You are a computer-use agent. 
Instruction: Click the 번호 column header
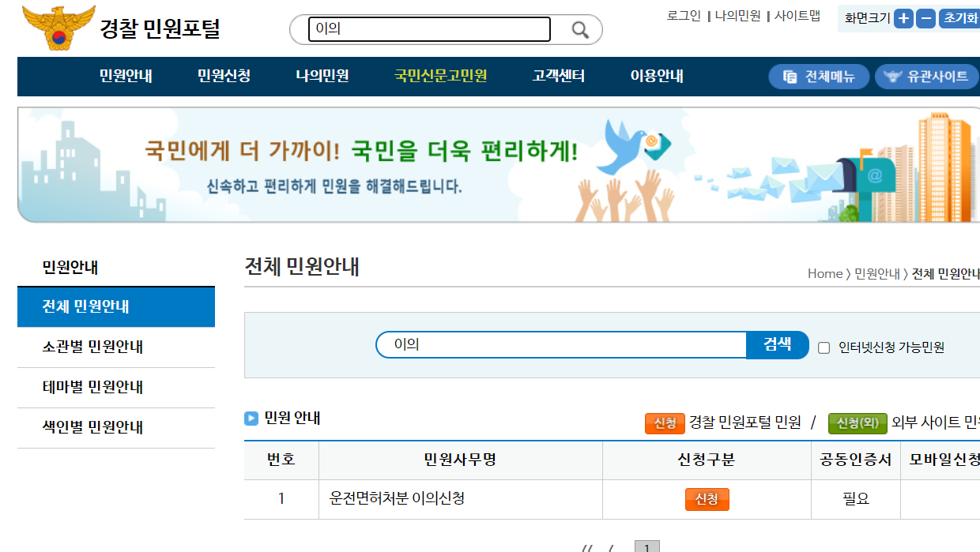click(281, 460)
